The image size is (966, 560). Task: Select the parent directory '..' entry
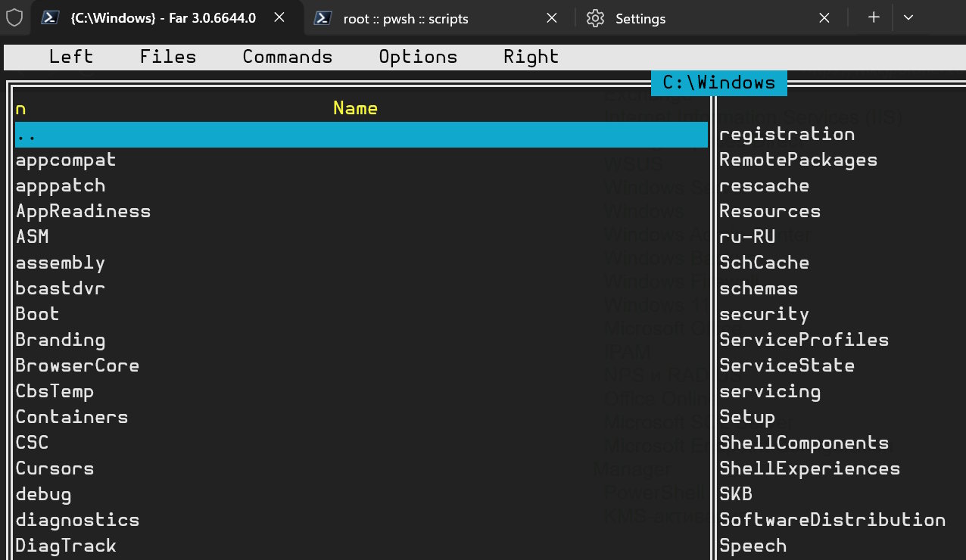click(360, 135)
